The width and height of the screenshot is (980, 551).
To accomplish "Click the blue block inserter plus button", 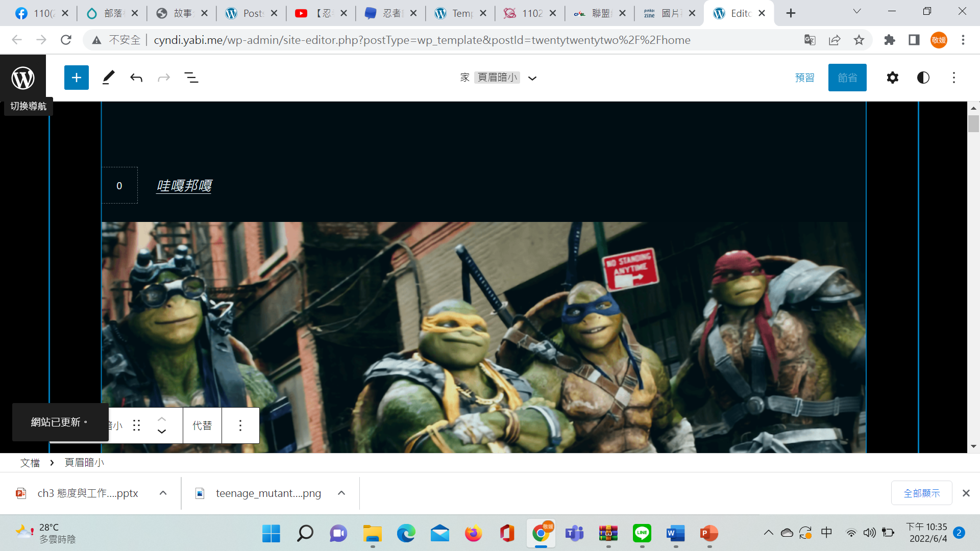I will pos(77,78).
